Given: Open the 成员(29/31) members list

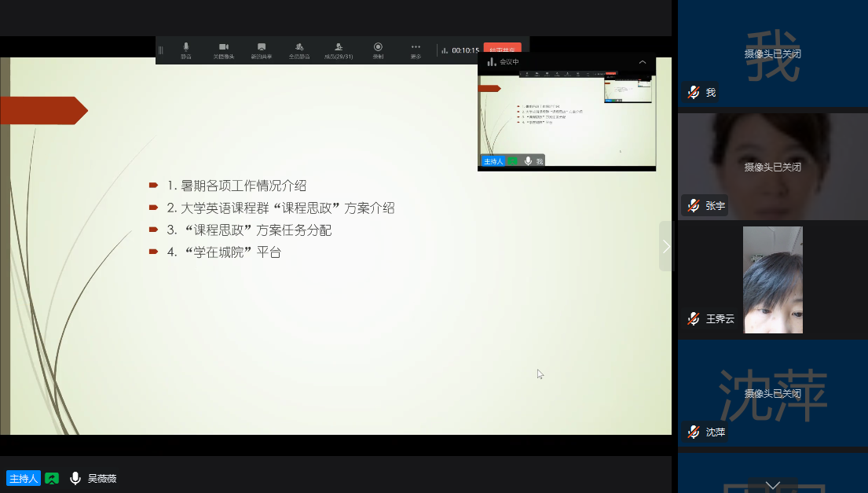Looking at the screenshot, I should (339, 50).
